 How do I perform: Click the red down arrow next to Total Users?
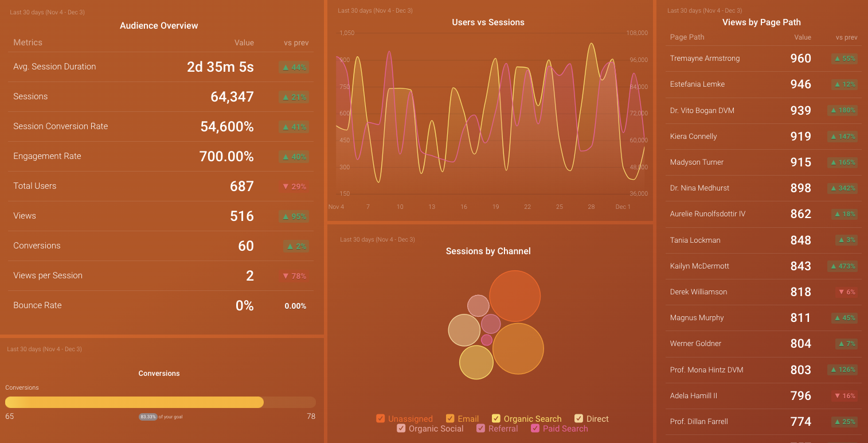point(294,186)
